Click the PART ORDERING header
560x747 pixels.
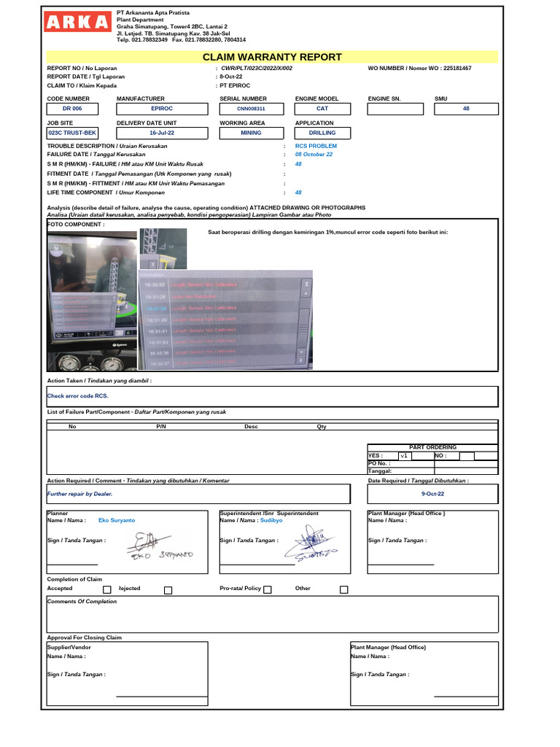pyautogui.click(x=432, y=448)
